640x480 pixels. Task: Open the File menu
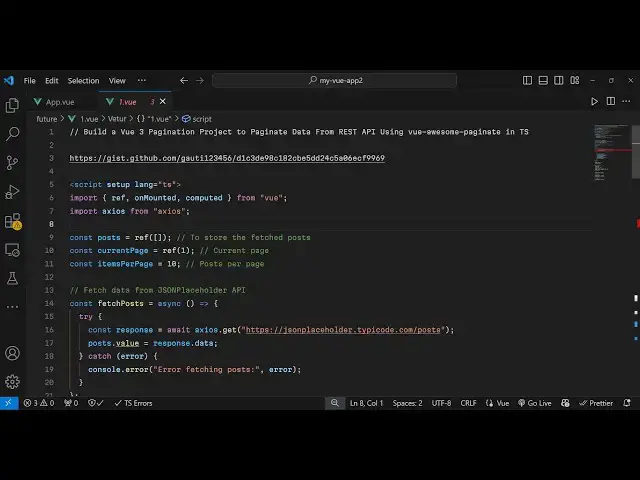click(29, 81)
